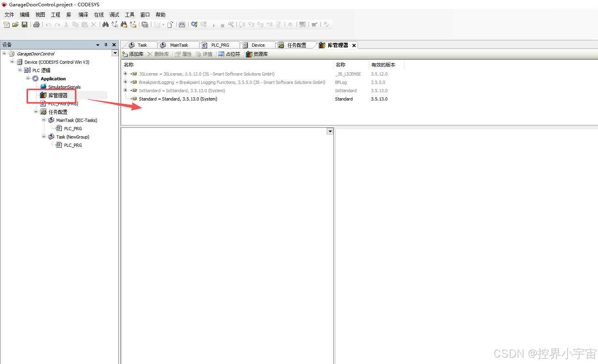The height and width of the screenshot is (364, 598).
Task: Collapse the MainTask (IEC-Tasks) node
Action: pyautogui.click(x=44, y=119)
